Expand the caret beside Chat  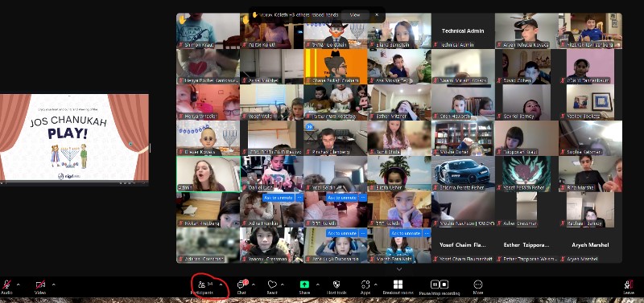pos(254,285)
